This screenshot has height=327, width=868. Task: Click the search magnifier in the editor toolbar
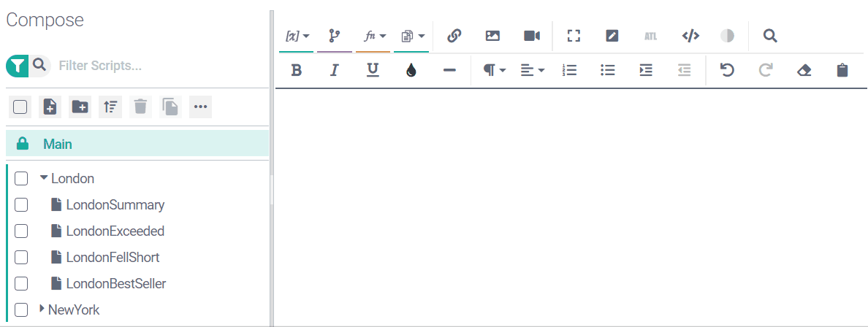click(770, 36)
